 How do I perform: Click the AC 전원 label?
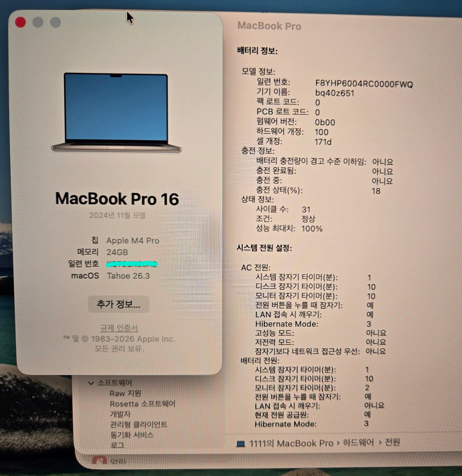tap(255, 267)
